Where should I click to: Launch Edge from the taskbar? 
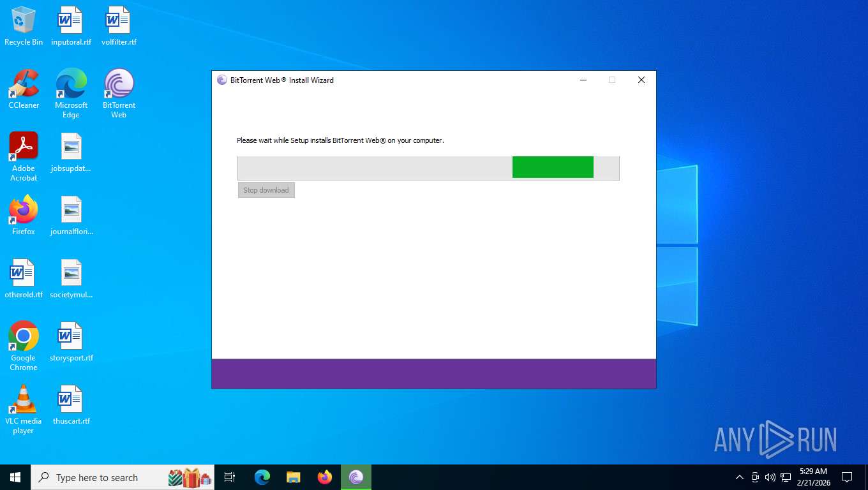click(262, 477)
